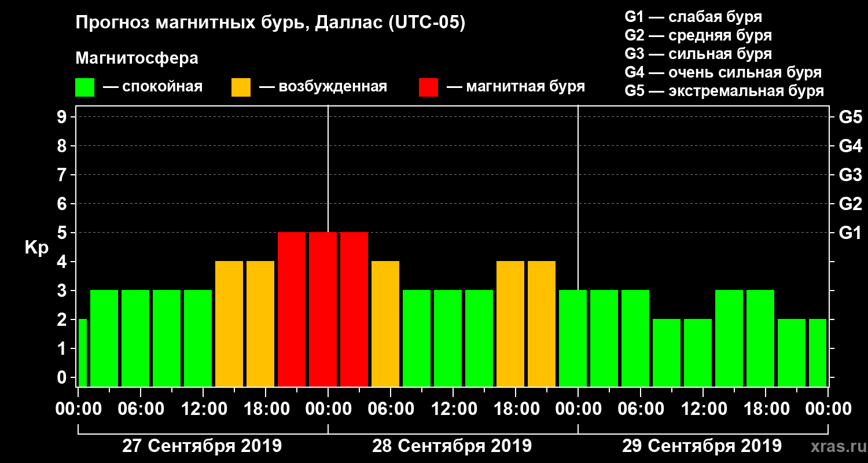Click the '— магнитная буря' legend label

point(516,87)
